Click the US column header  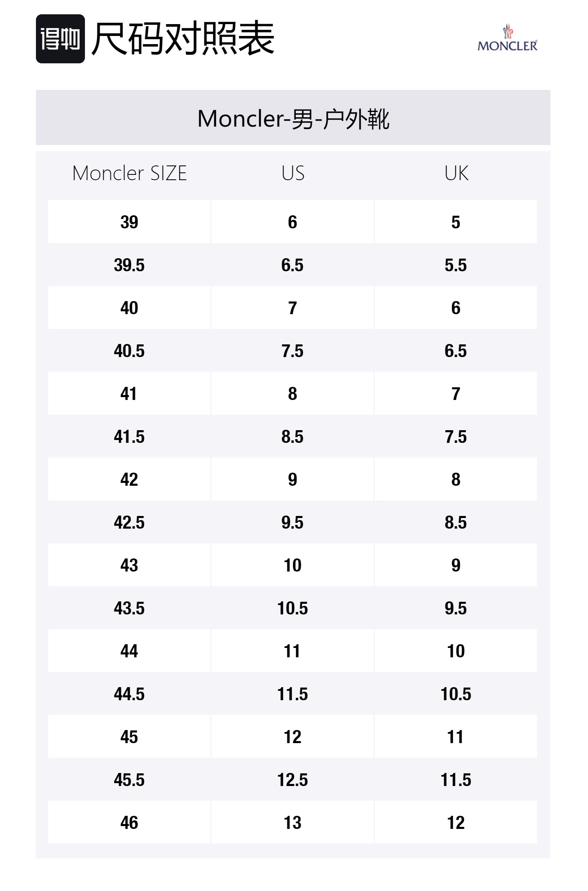pyautogui.click(x=293, y=173)
